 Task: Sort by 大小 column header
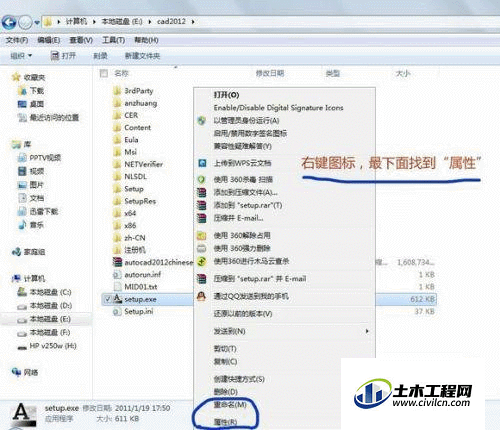pos(403,73)
